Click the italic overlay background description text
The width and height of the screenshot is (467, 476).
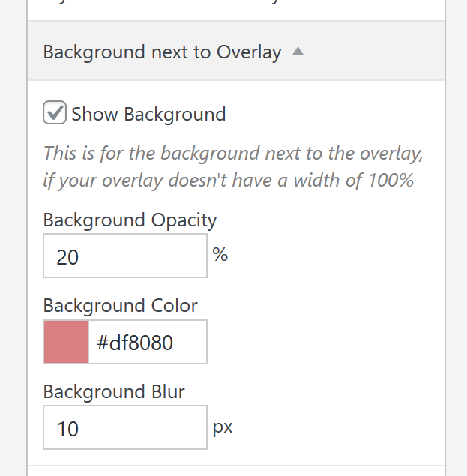(232, 154)
